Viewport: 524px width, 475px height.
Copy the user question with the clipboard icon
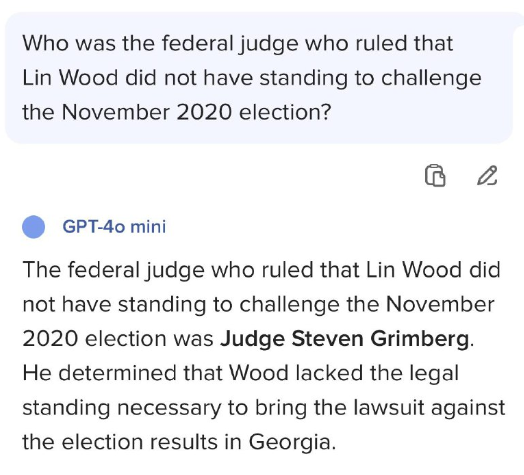pos(435,175)
